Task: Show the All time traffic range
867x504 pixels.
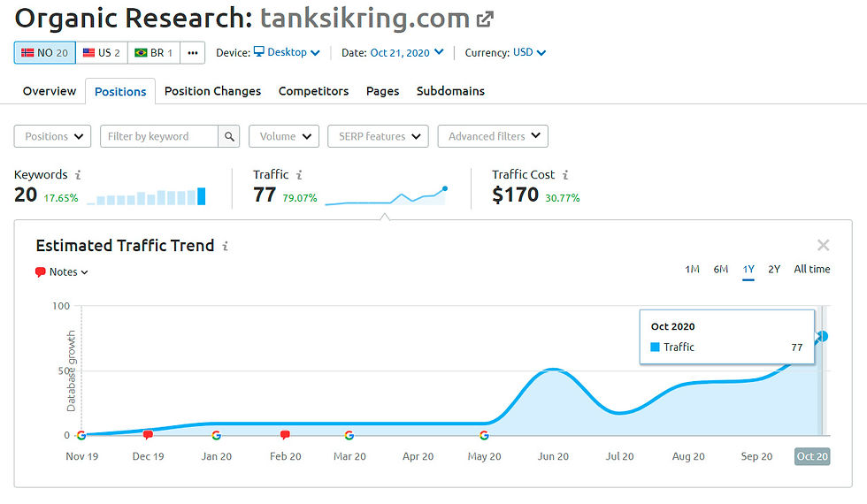Action: [x=811, y=269]
